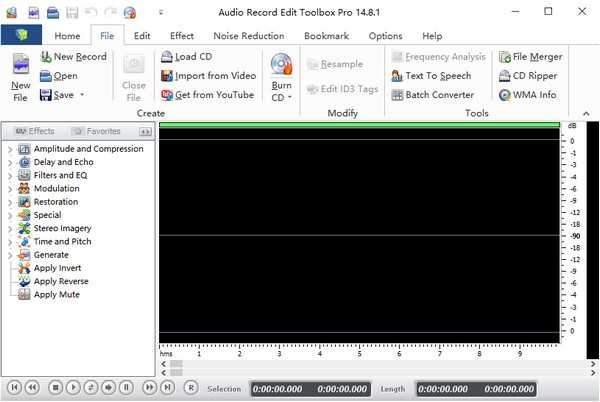Image resolution: width=600 pixels, height=402 pixels.
Task: Go to the Bookmark tab
Action: coord(326,36)
